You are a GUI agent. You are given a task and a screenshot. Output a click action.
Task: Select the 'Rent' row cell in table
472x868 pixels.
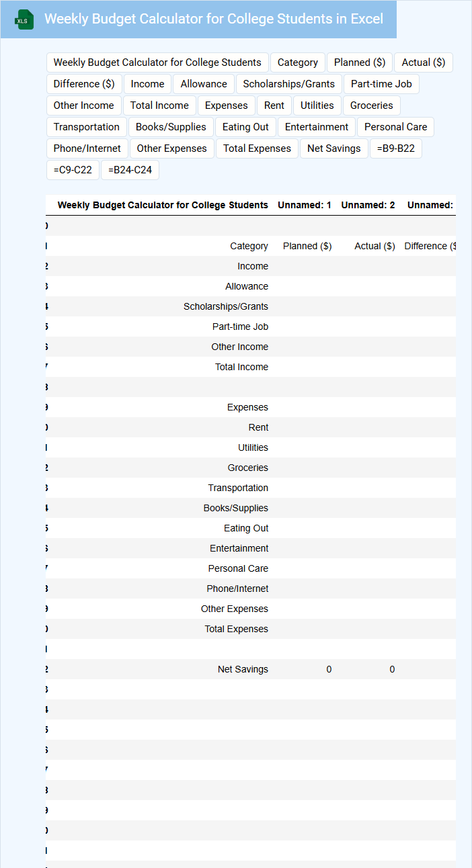tap(258, 427)
